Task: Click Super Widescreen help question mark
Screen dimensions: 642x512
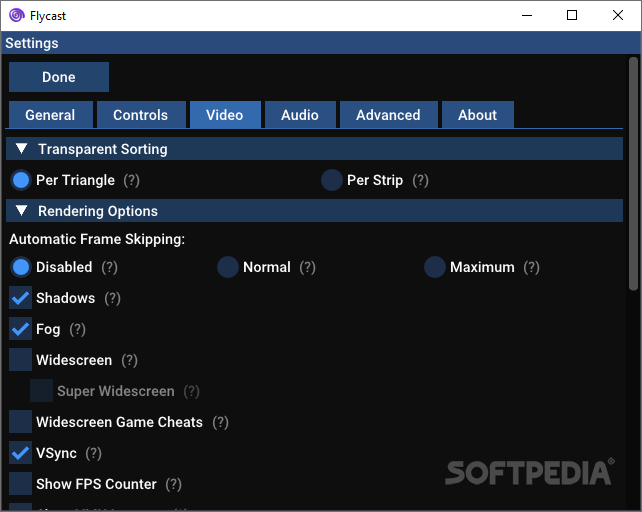Action: [x=192, y=391]
